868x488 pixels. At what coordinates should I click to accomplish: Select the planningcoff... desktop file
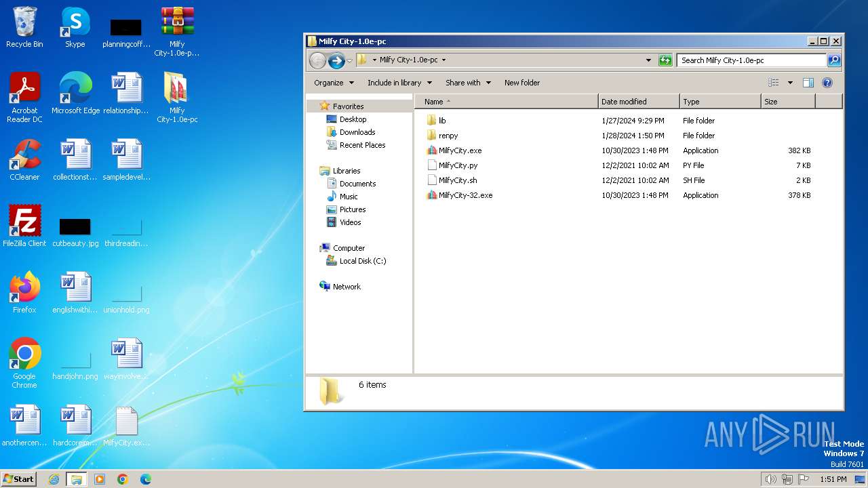126,33
